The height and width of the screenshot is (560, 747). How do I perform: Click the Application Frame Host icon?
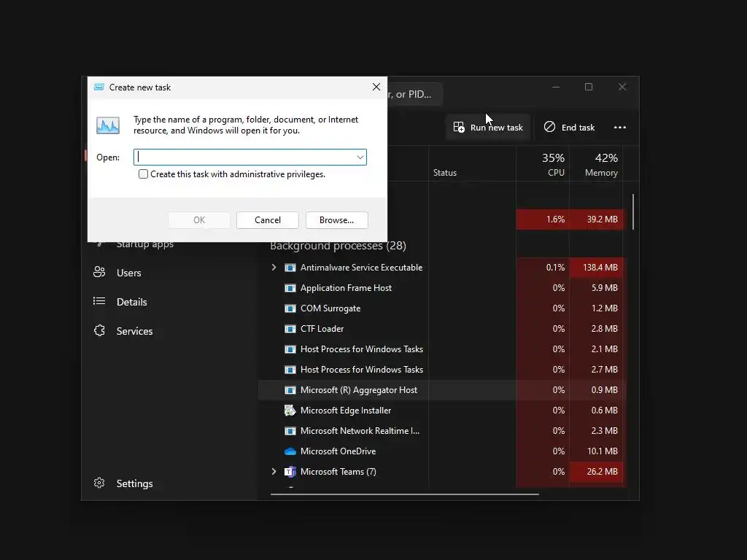point(290,287)
